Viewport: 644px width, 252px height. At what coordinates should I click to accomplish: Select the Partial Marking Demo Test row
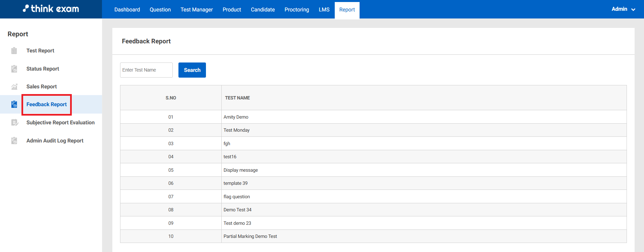click(250, 236)
